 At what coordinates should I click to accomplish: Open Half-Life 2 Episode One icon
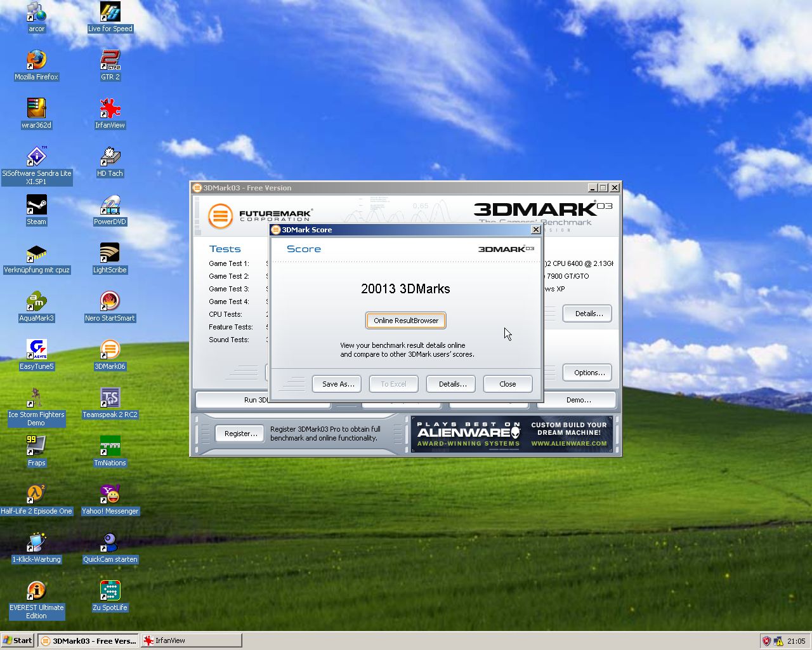(x=36, y=500)
